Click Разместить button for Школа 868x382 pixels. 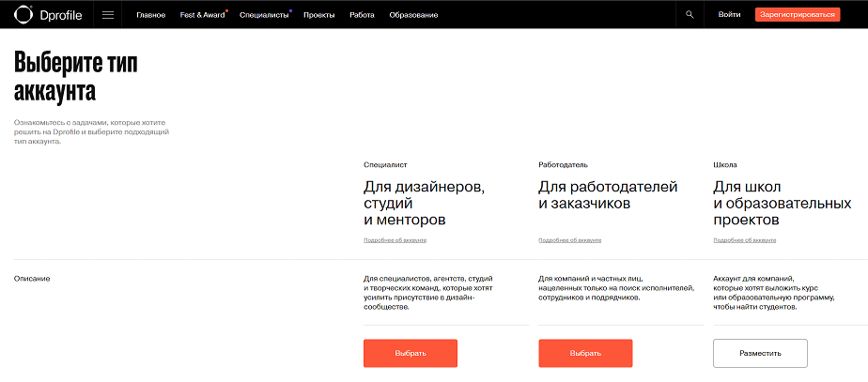760,353
